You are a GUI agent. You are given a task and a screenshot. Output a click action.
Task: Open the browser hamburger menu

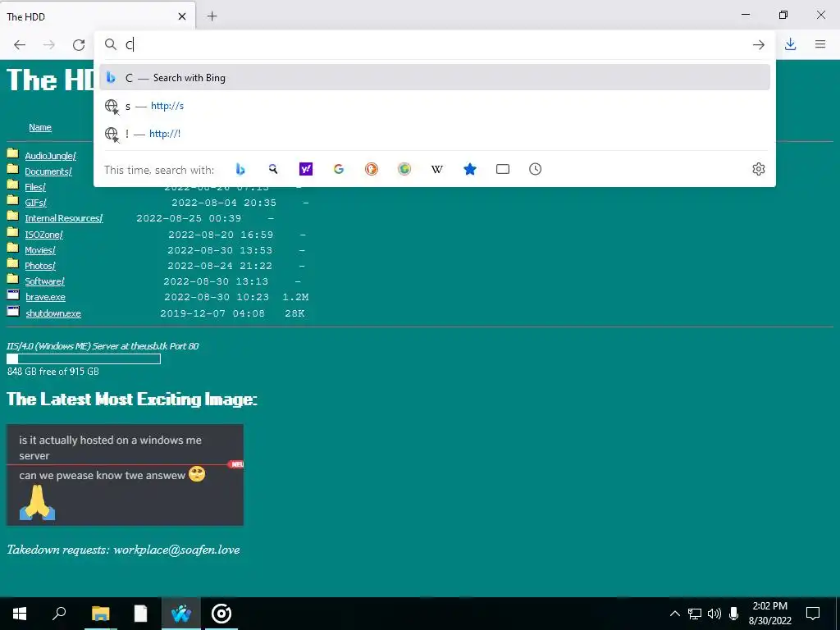(820, 44)
